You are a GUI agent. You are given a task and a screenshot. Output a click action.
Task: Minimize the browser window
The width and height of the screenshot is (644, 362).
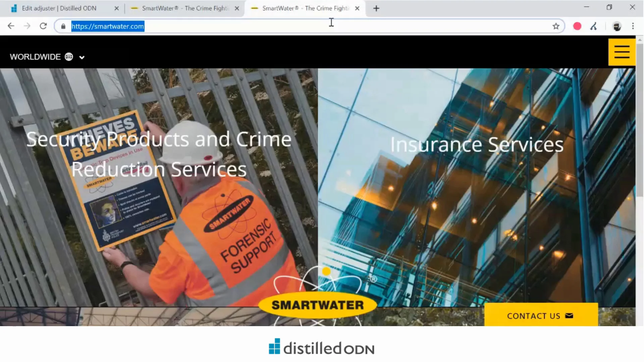pos(586,7)
